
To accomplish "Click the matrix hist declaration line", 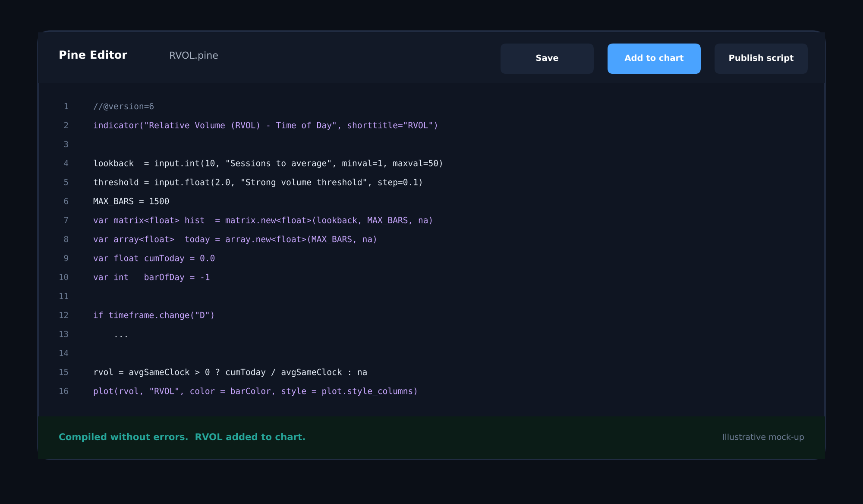I will (263, 220).
